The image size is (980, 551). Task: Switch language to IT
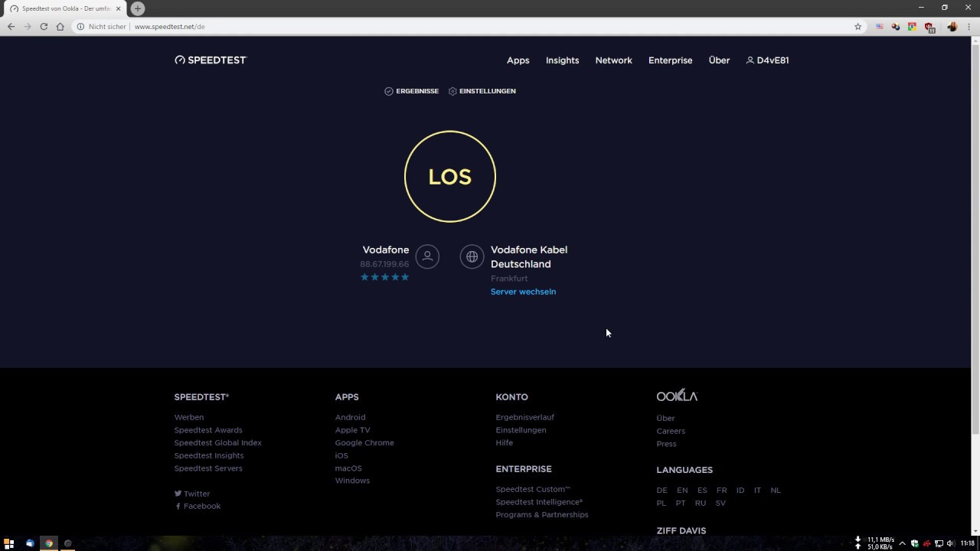tap(757, 490)
